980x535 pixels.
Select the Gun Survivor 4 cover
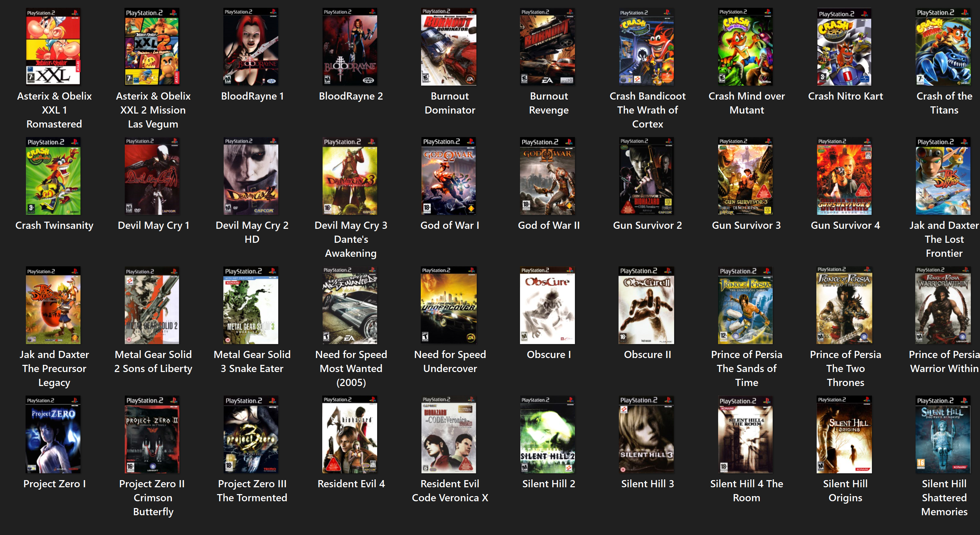coord(844,176)
